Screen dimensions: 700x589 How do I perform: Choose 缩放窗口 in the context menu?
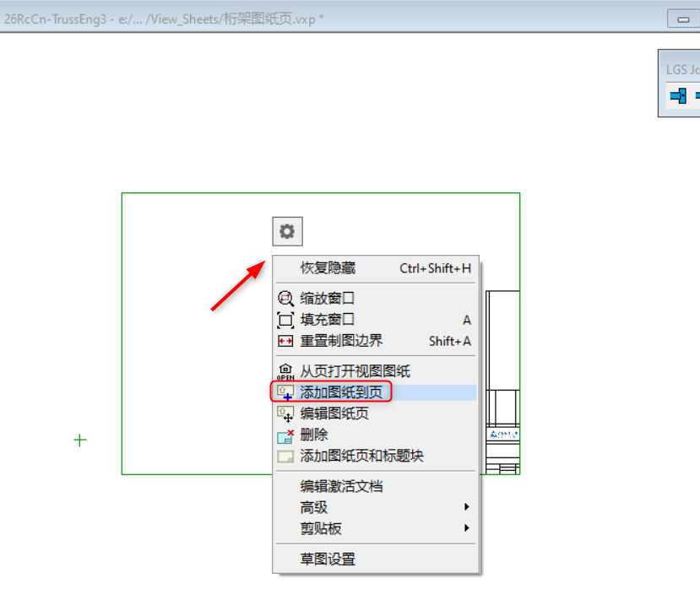click(x=376, y=298)
